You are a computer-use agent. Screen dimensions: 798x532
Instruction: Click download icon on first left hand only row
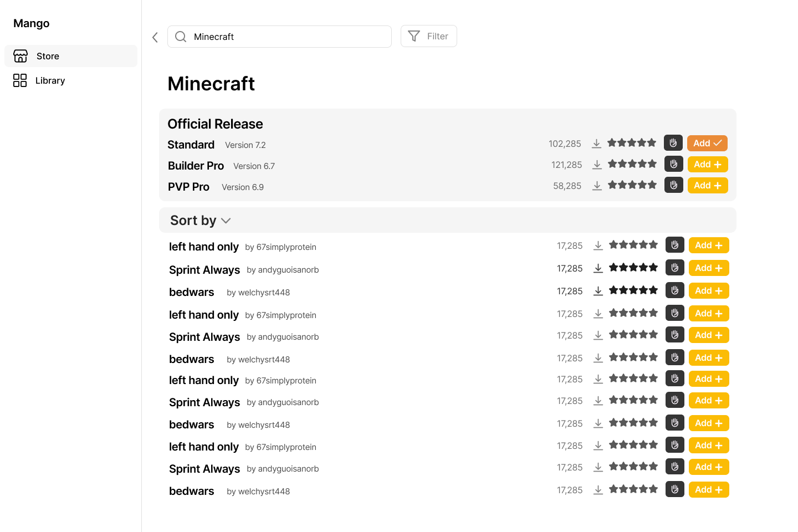598,245
